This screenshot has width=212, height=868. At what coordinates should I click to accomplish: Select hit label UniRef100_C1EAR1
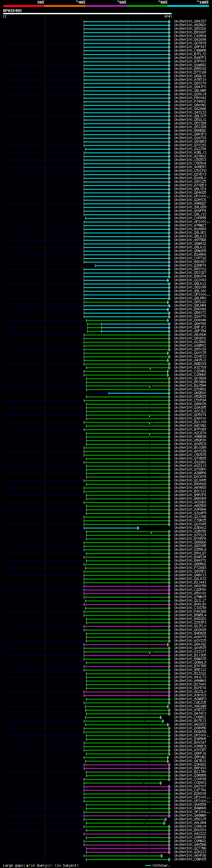tap(190, 371)
